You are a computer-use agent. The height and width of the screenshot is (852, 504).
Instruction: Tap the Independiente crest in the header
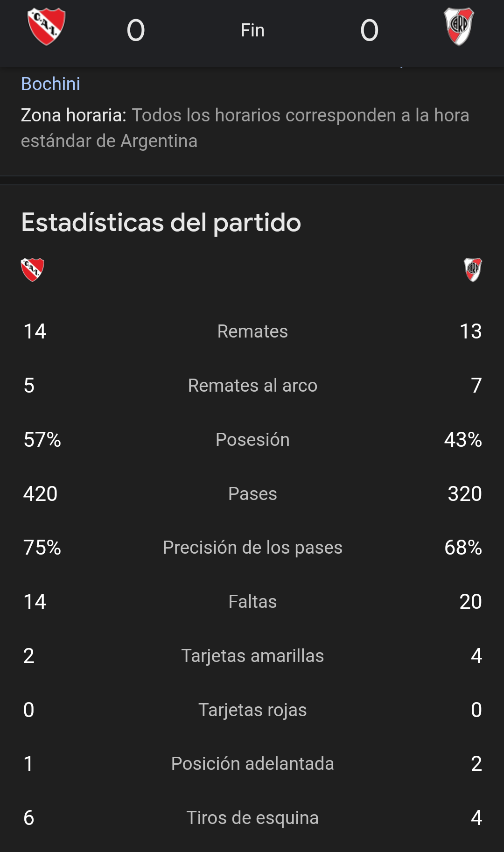pyautogui.click(x=46, y=27)
